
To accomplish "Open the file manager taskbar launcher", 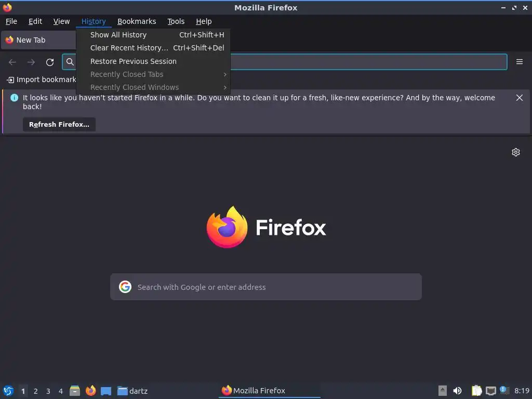I will 75,391.
